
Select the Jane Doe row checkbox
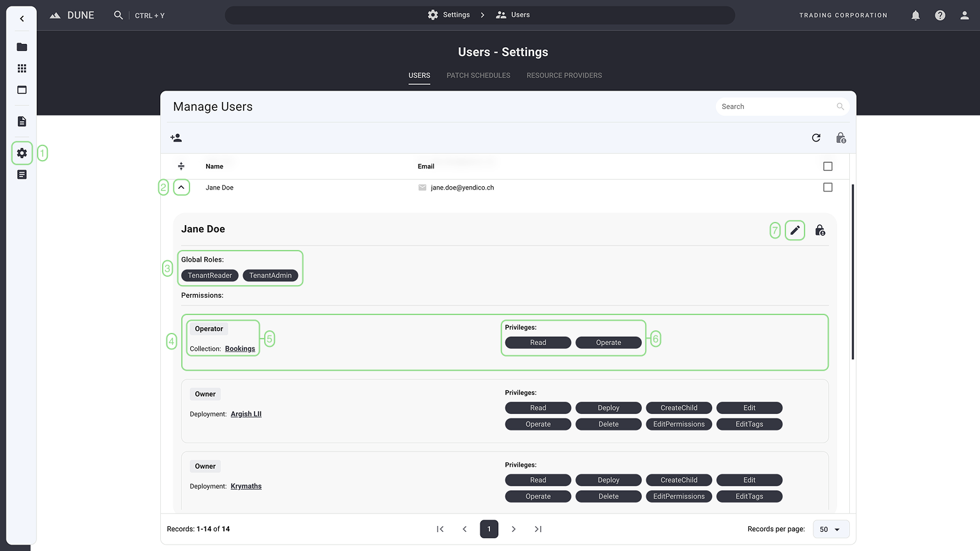coord(828,187)
